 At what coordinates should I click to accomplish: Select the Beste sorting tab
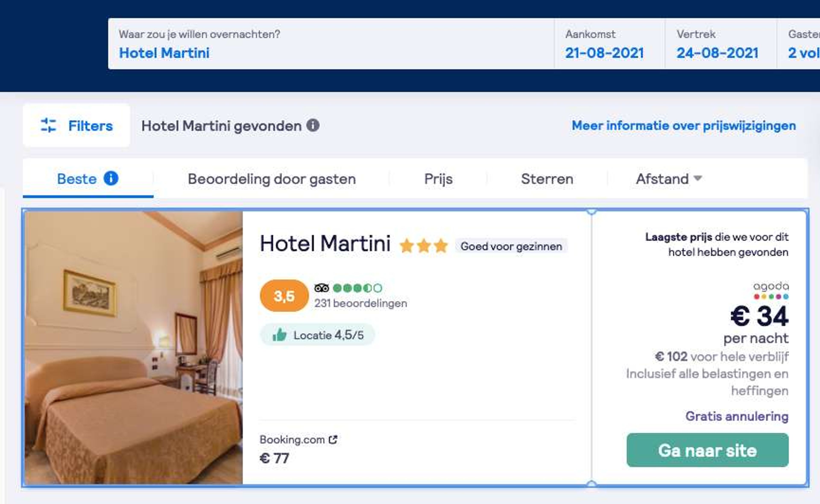pyautogui.click(x=88, y=179)
